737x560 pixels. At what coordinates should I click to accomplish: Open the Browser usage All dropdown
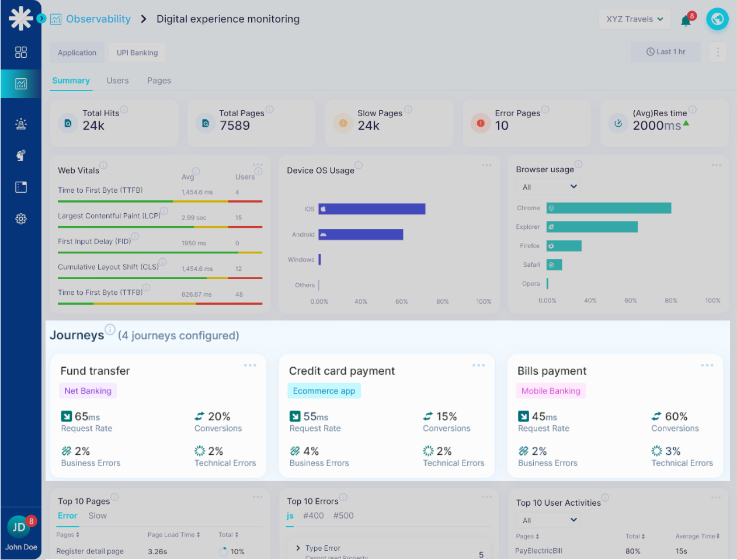click(x=548, y=187)
